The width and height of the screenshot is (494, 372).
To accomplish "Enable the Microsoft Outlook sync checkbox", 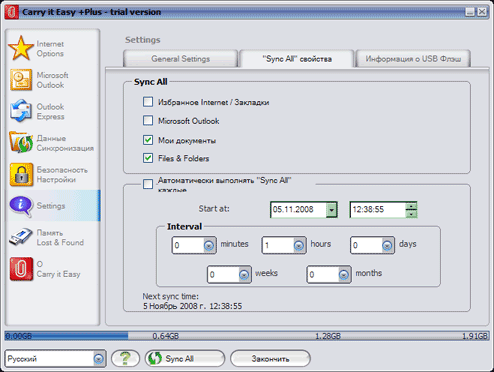I will pos(148,120).
